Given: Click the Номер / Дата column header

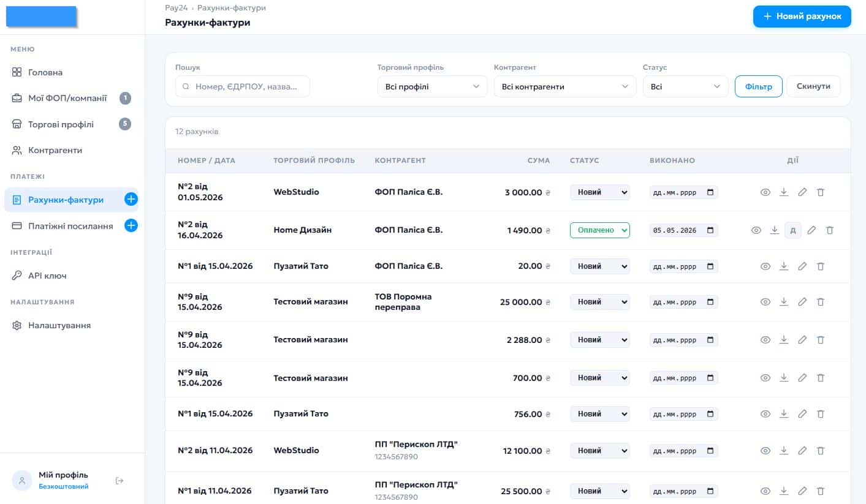Looking at the screenshot, I should [207, 160].
